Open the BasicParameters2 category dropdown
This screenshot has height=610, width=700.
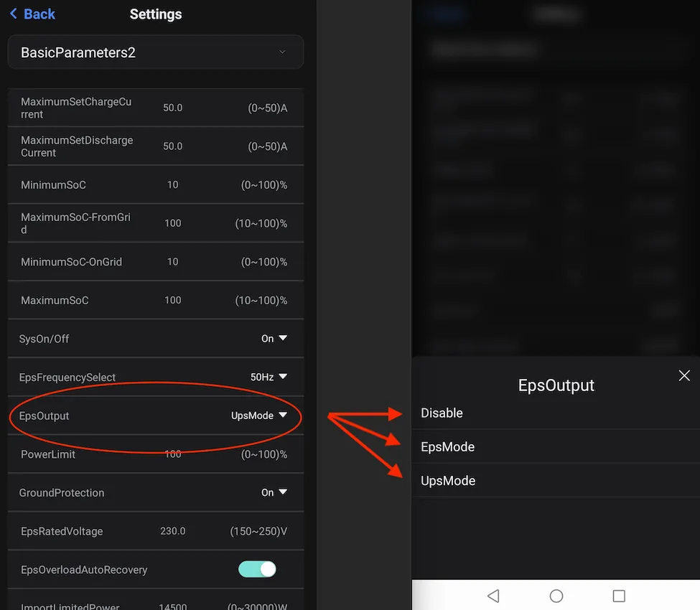click(156, 52)
